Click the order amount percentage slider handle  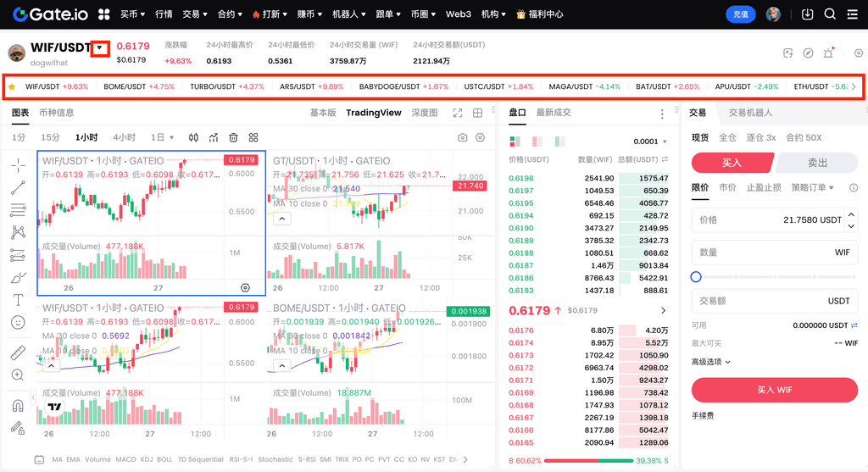tap(696, 276)
